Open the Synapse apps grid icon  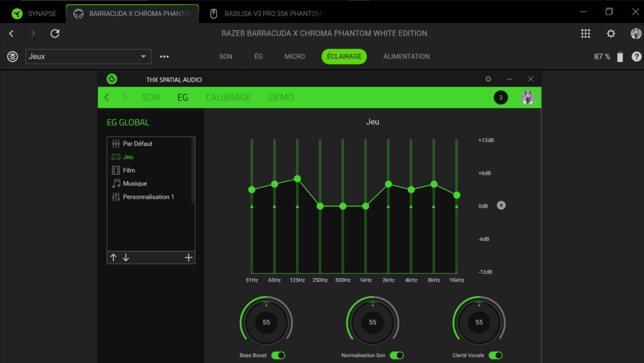585,33
